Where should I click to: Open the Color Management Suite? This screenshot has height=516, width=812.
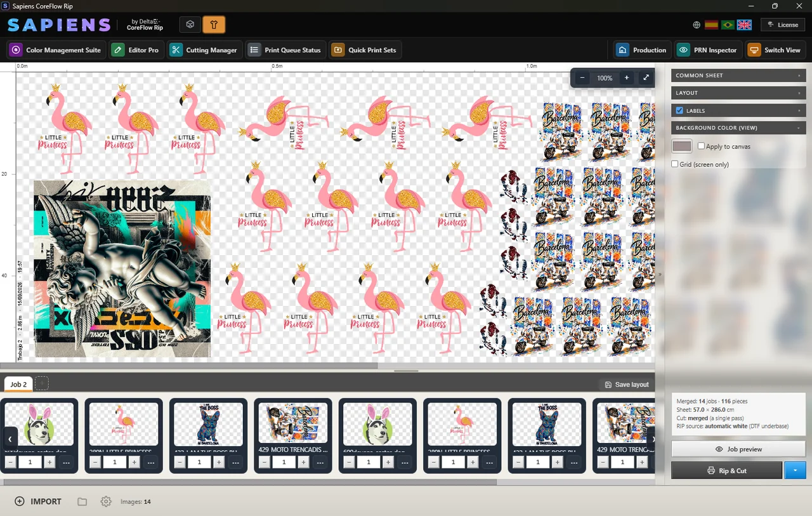pyautogui.click(x=56, y=50)
